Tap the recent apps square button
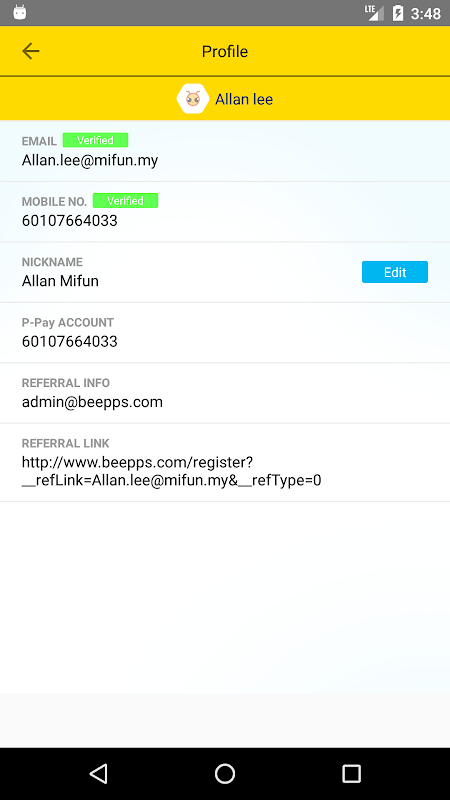 pos(352,773)
